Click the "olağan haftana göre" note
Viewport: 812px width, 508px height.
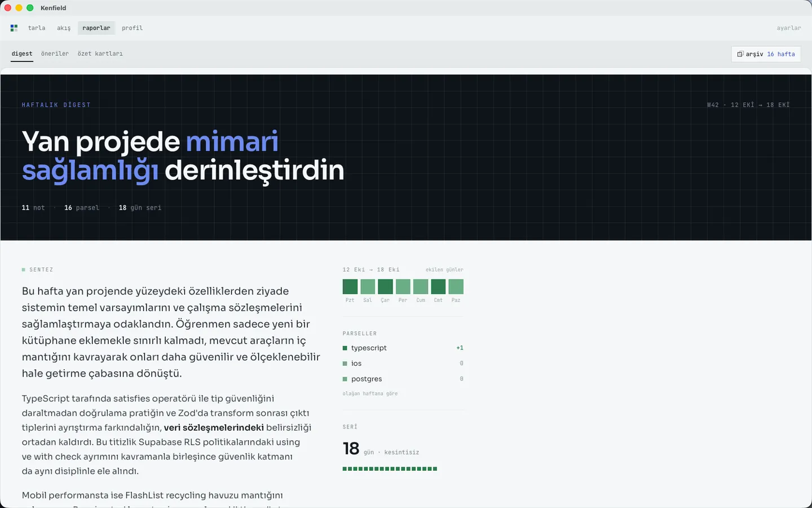point(370,393)
